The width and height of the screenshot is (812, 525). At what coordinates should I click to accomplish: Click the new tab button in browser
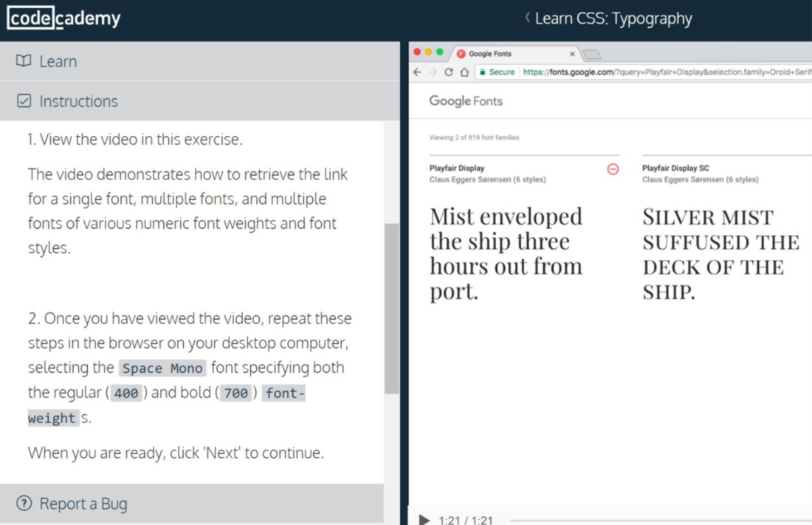592,54
